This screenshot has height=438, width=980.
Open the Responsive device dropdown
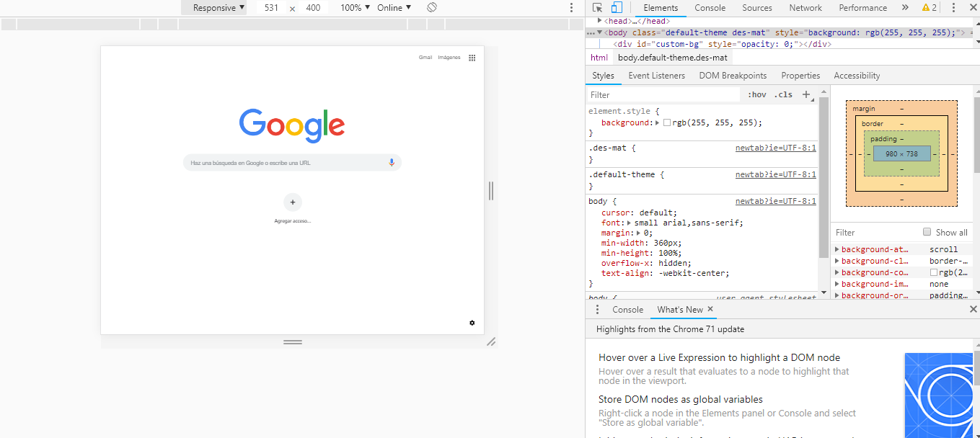pos(213,8)
